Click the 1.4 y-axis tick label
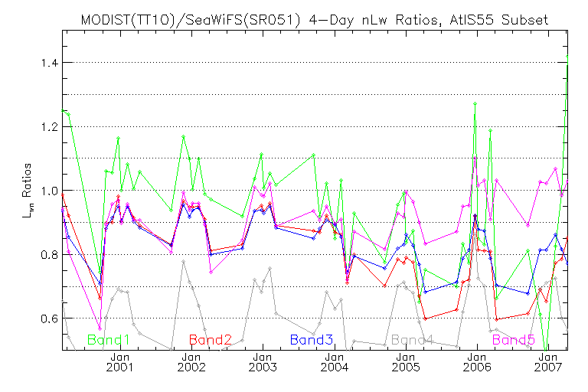The image size is (588, 392). [49, 63]
